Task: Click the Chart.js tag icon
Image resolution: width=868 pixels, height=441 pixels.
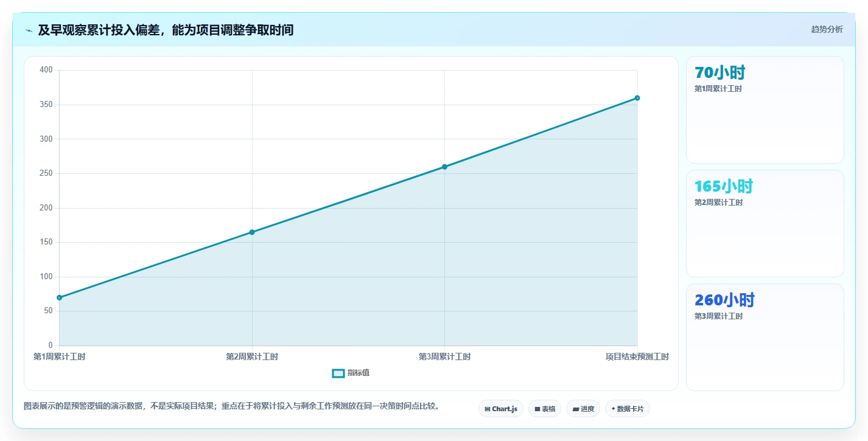Action: coord(488,409)
